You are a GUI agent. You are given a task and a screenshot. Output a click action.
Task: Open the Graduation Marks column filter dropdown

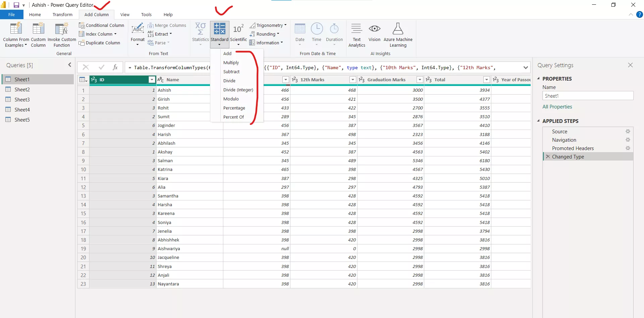point(420,80)
